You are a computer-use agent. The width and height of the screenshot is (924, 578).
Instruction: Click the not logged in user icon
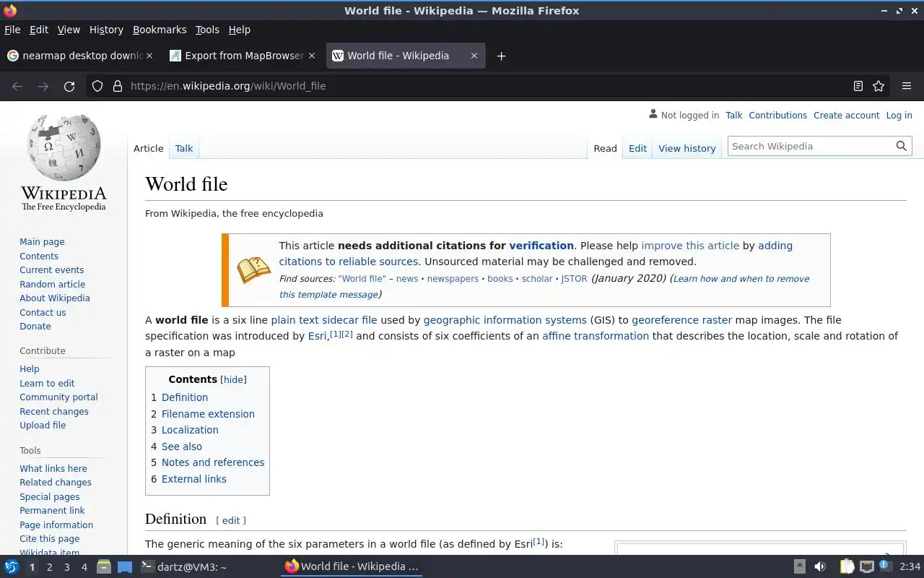[x=653, y=114]
